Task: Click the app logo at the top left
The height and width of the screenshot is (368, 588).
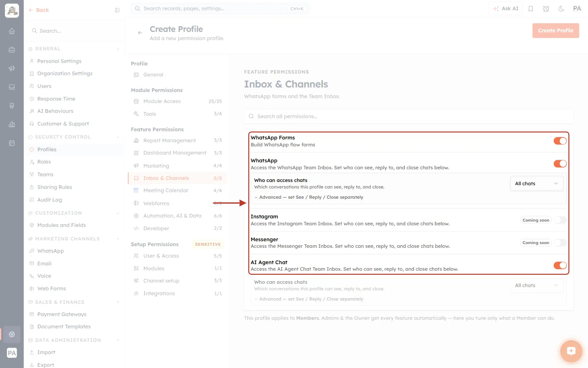Action: pyautogui.click(x=12, y=11)
